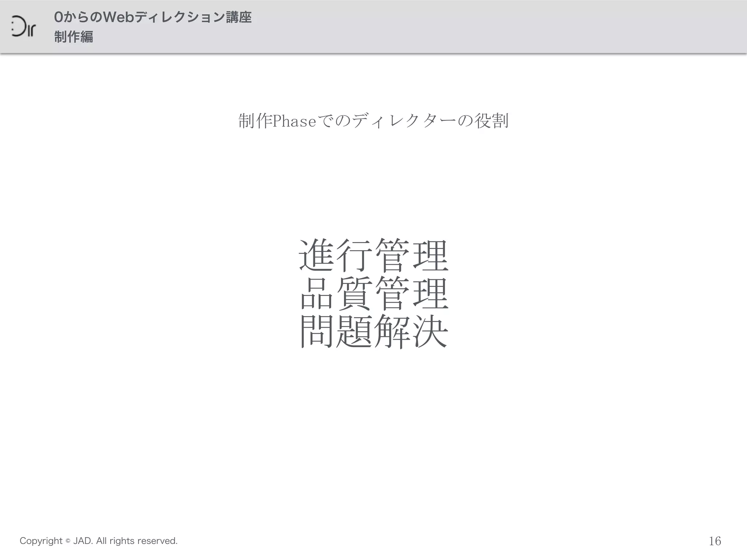Viewport: 747px width, 560px height.
Task: Click the subtitle '制作編' in the header
Action: pos(74,37)
